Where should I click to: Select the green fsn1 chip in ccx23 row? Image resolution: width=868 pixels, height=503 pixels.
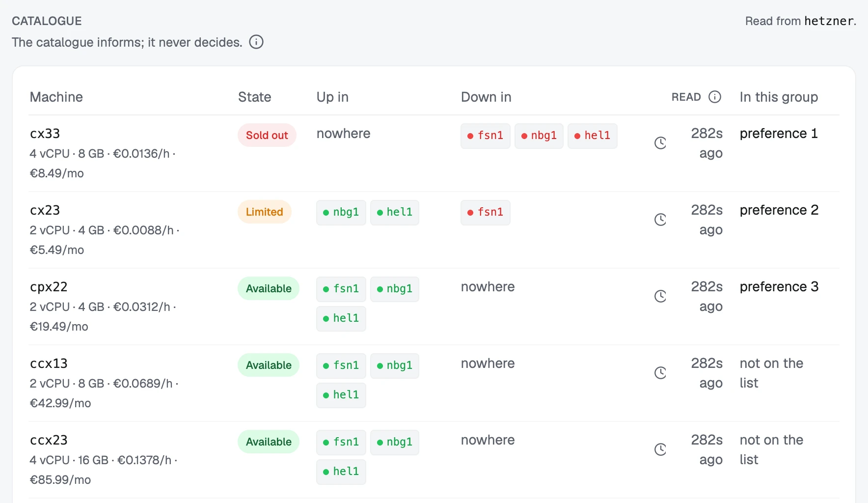pyautogui.click(x=341, y=442)
